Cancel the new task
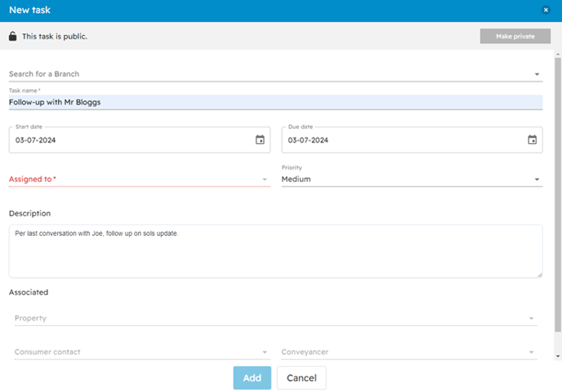The height and width of the screenshot is (392, 562). [301, 377]
